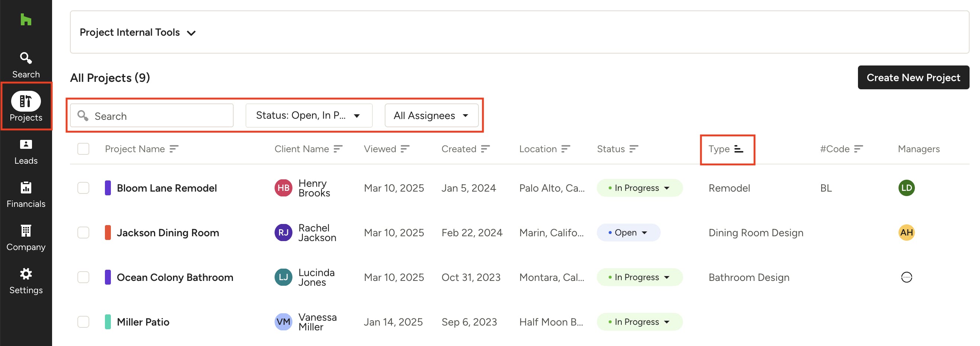Image resolution: width=980 pixels, height=346 pixels.
Task: Change Bloom Lane Remodel In Progress status
Action: tap(640, 188)
